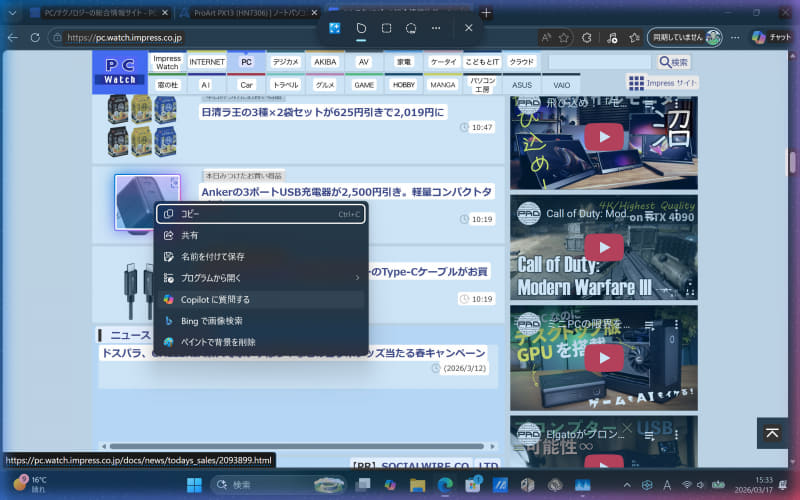Open the 16°C weather widget
Viewport: 800px width, 500px height.
[31, 484]
